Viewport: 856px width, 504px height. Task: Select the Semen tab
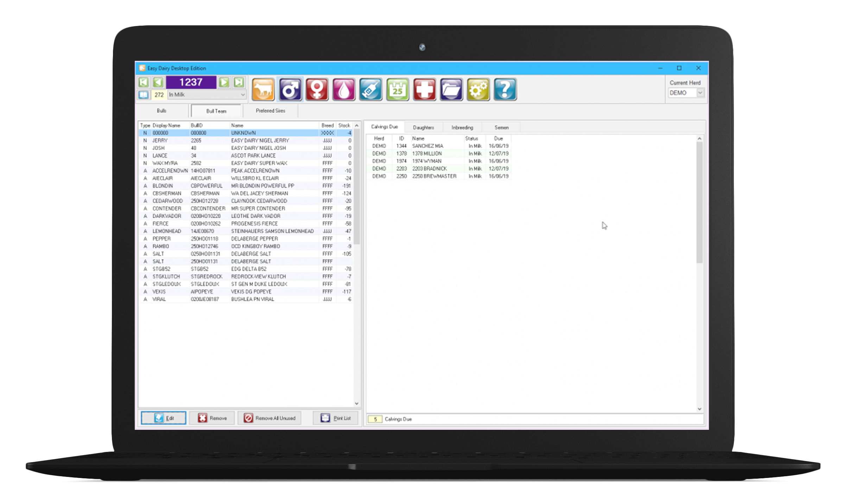point(501,127)
